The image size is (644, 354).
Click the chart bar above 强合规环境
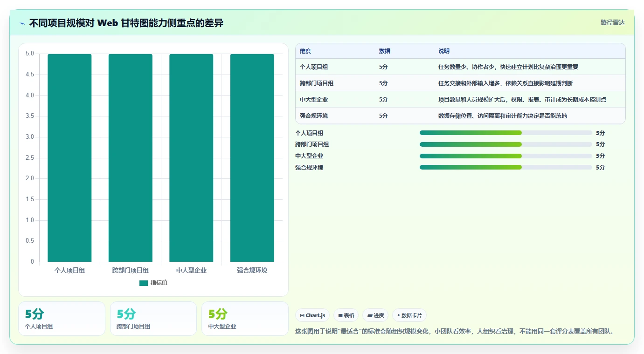252,158
